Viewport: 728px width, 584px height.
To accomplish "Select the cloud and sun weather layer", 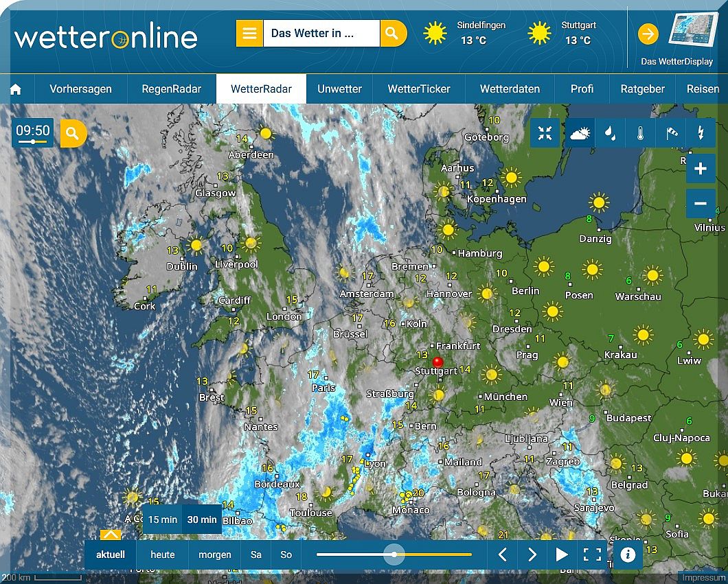I will point(580,133).
